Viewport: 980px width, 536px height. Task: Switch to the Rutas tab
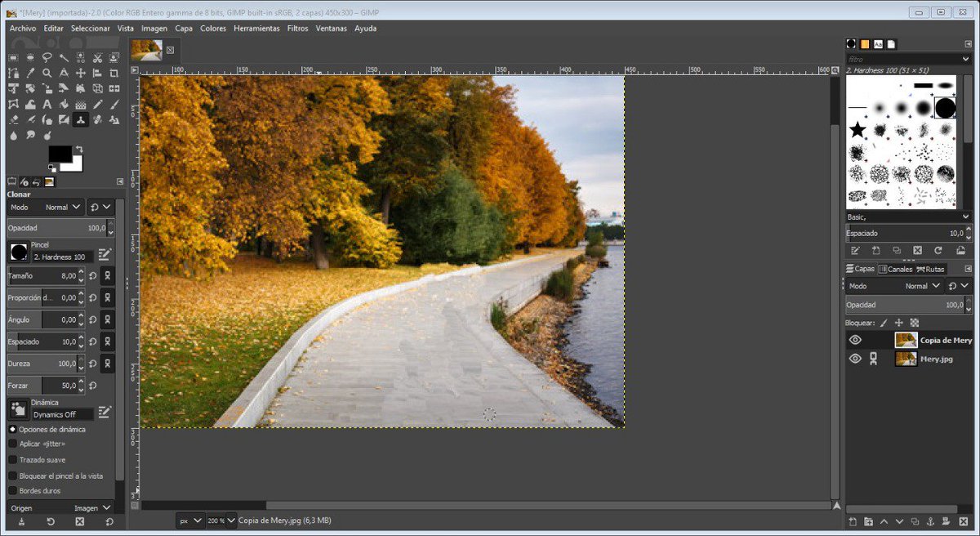930,269
